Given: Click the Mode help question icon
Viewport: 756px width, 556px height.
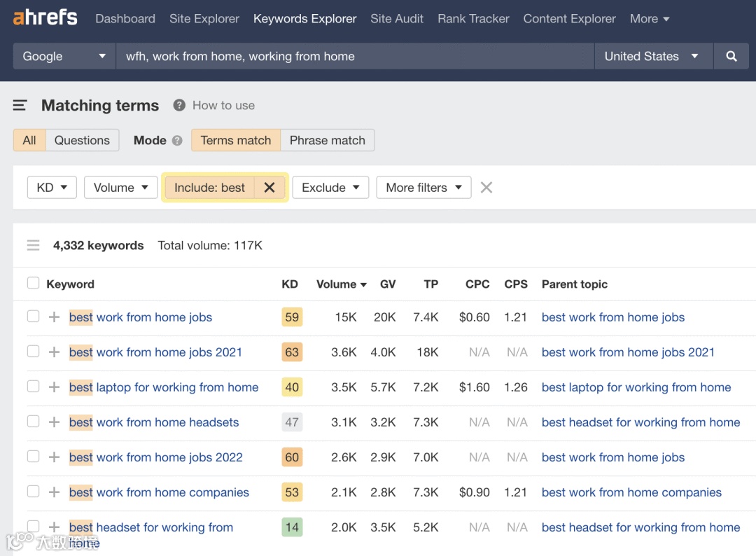Looking at the screenshot, I should click(177, 140).
